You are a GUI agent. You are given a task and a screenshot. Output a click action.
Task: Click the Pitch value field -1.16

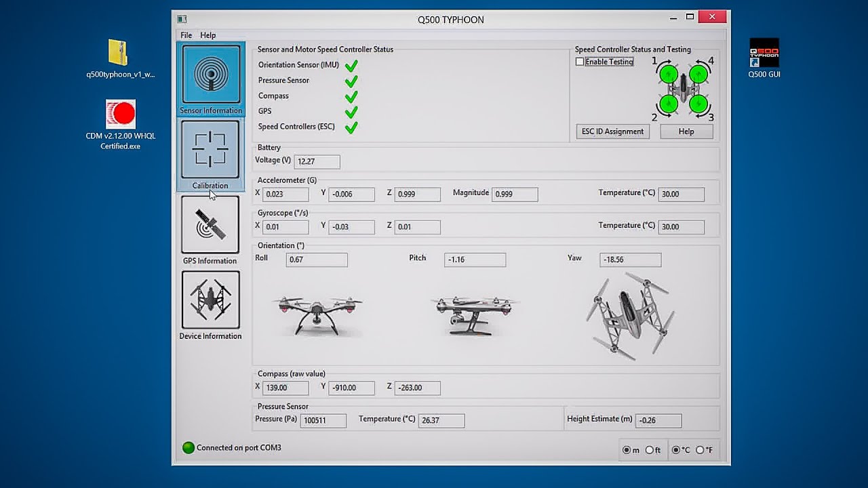click(x=475, y=260)
